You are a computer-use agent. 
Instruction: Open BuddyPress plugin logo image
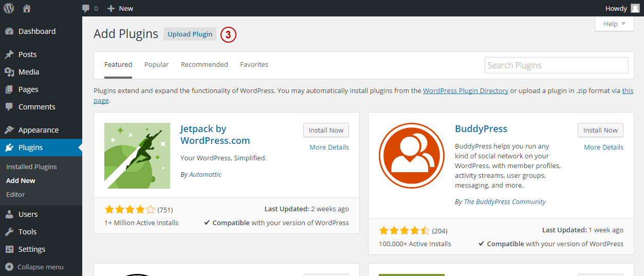tap(412, 156)
